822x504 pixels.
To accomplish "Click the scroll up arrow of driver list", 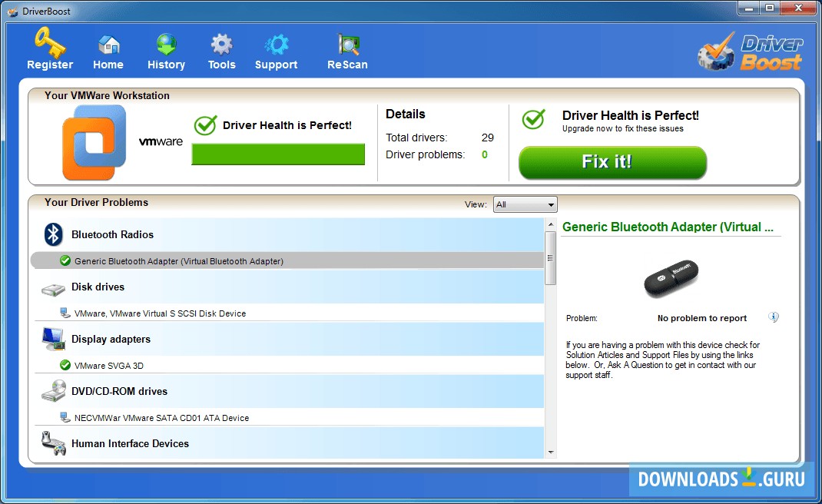I will tap(551, 224).
